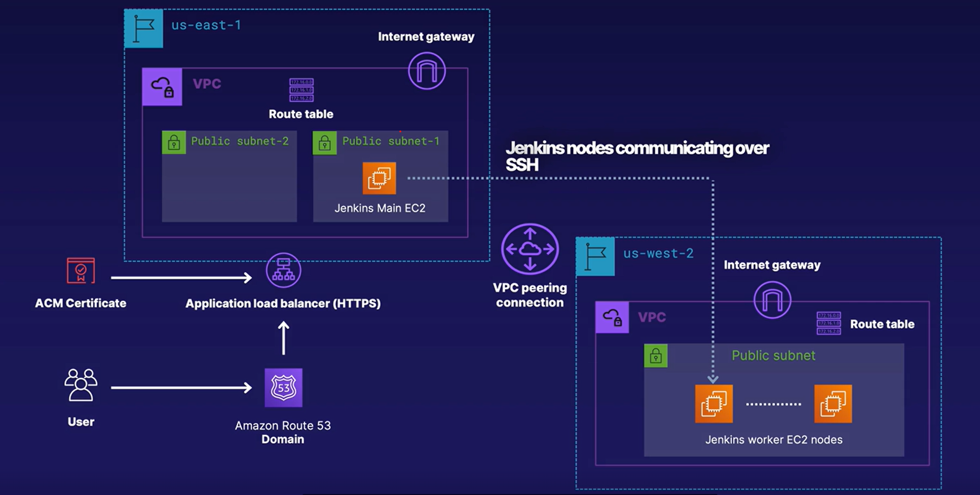Select the Jenkins Main EC2 instance icon
The width and height of the screenshot is (980, 495).
[x=379, y=178]
